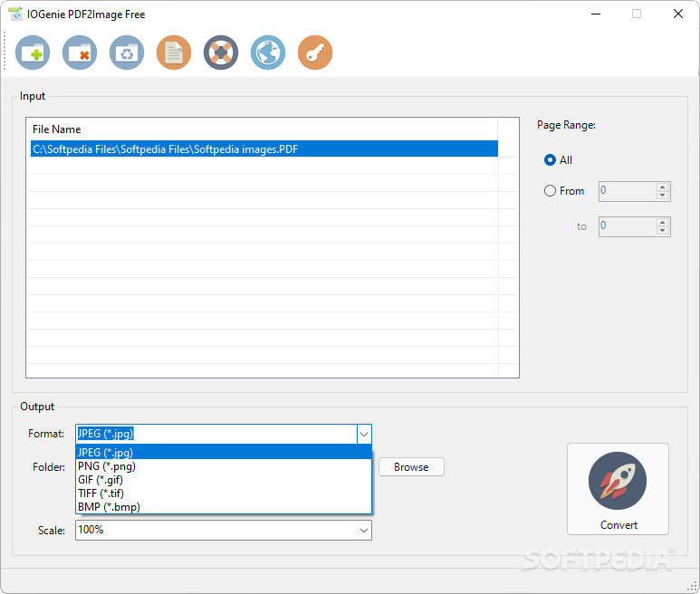Click the File Name column header

click(262, 129)
